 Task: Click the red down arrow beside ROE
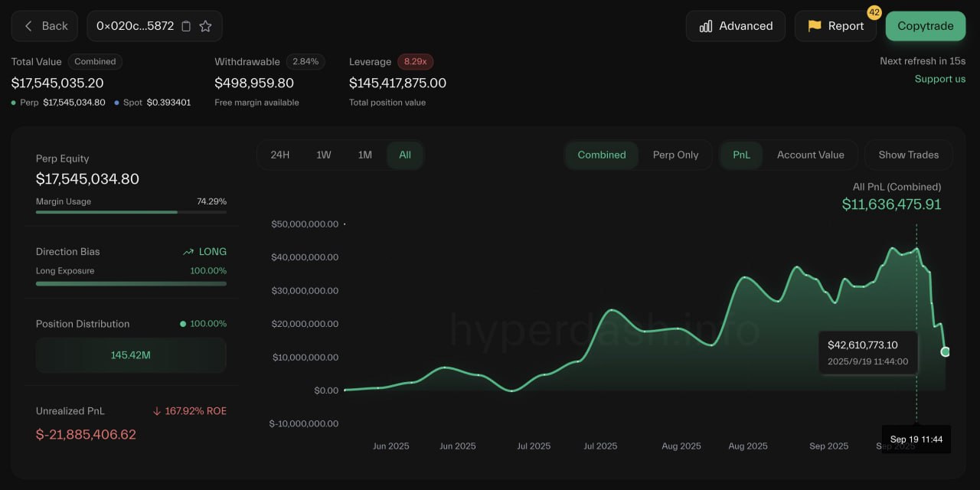(157, 411)
